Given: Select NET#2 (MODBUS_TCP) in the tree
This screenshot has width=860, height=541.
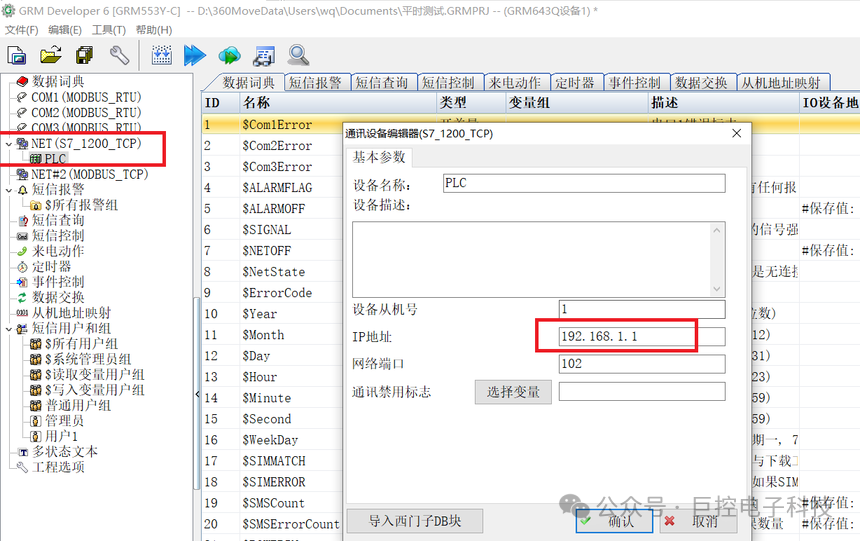Looking at the screenshot, I should point(89,174).
